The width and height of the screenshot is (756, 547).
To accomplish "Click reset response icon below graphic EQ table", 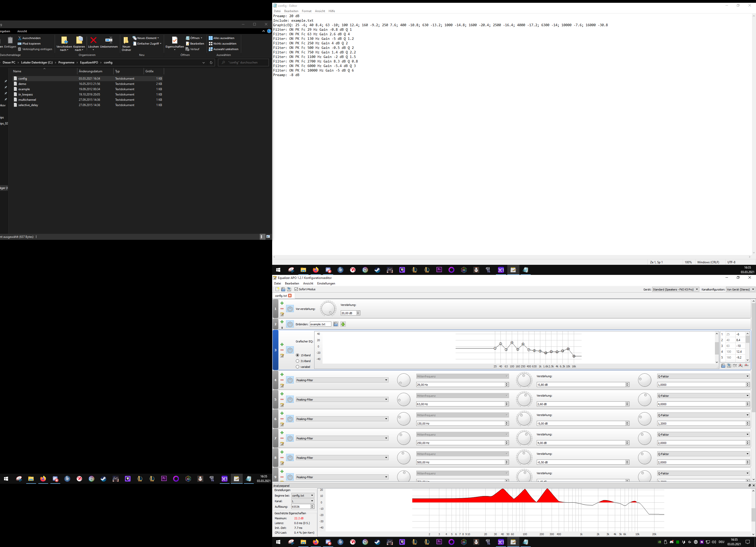I will pyautogui.click(x=746, y=366).
